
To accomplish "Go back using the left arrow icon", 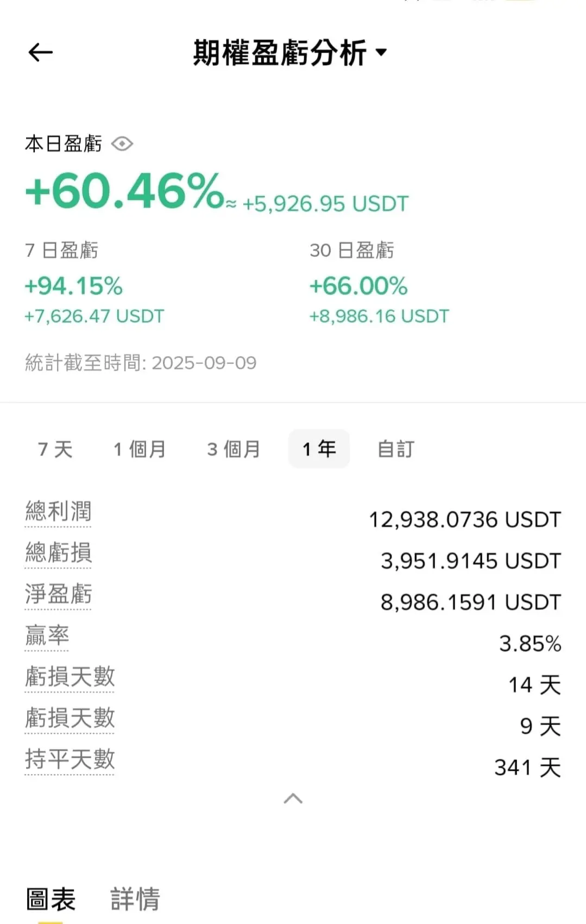I will tap(40, 53).
